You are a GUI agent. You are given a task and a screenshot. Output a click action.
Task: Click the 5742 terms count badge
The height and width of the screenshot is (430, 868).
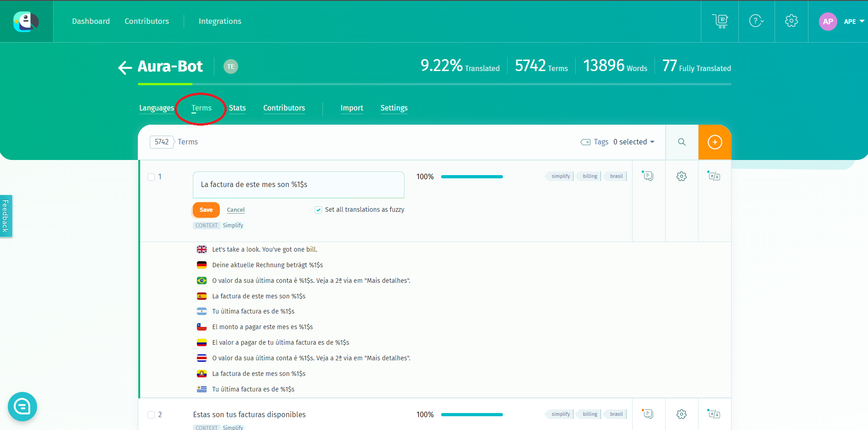coord(162,142)
